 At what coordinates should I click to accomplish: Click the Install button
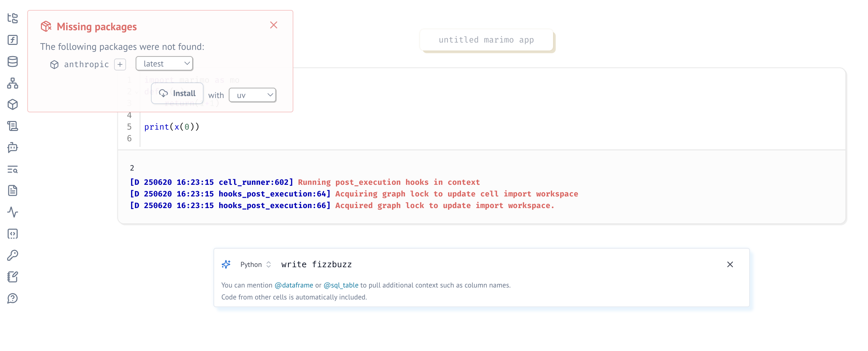click(177, 94)
